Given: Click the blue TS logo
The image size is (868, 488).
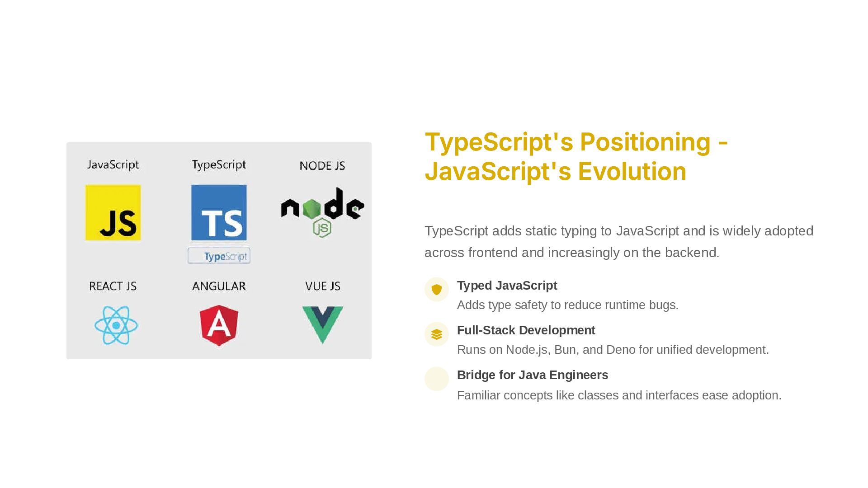Looking at the screenshot, I should [219, 212].
